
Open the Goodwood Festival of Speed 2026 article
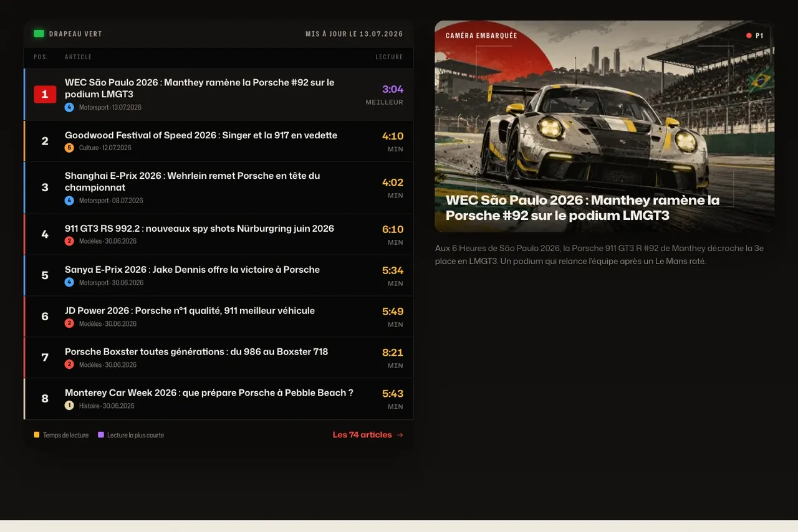coord(201,135)
